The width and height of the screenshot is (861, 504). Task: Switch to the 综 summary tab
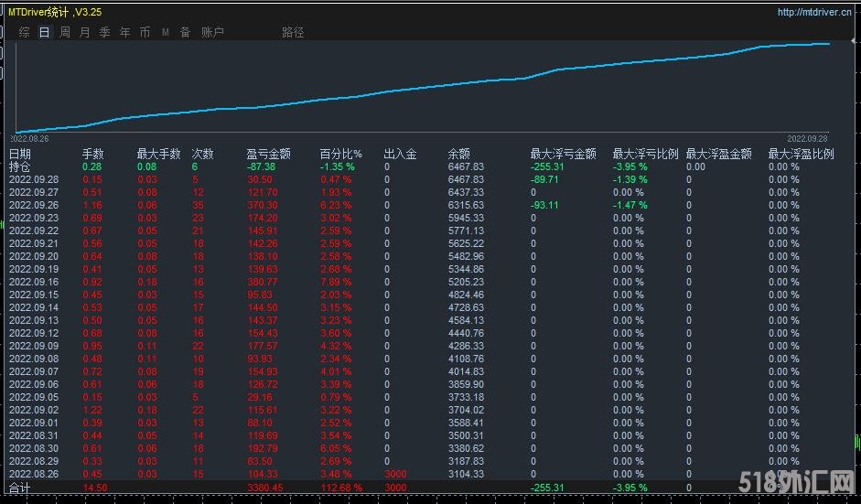click(24, 32)
